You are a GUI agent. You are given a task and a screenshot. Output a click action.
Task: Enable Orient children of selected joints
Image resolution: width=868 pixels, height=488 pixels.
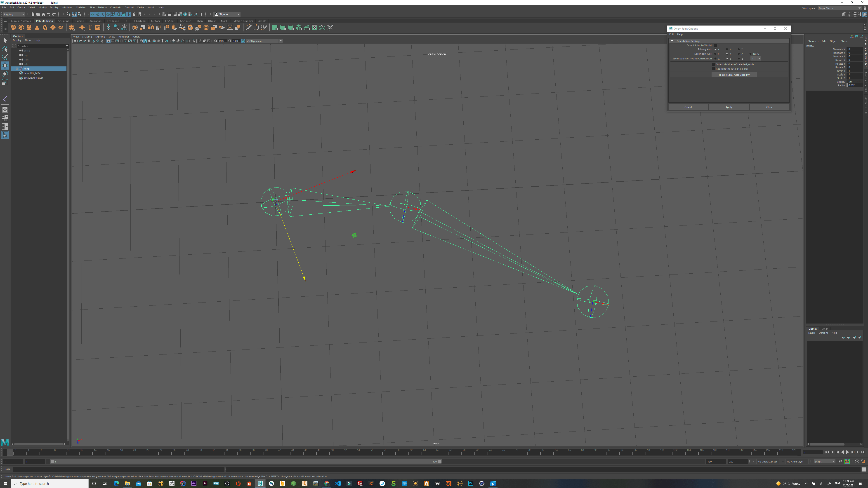(713, 64)
